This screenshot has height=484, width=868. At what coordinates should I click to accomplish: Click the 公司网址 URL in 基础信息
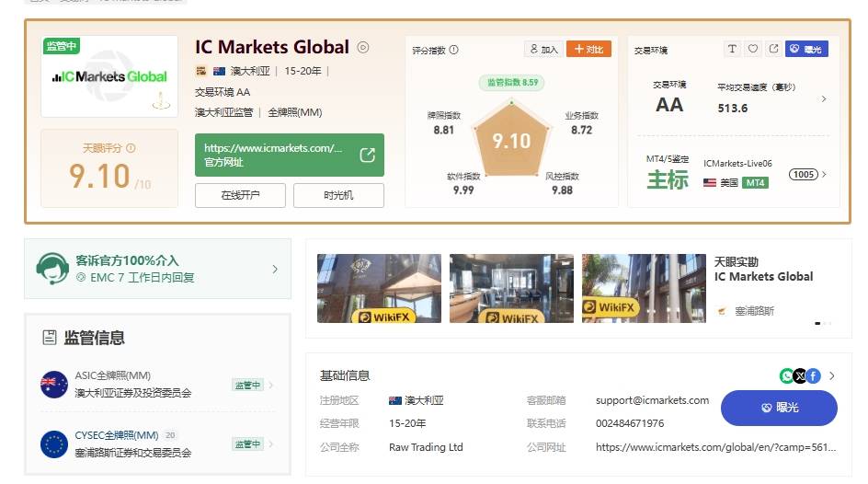pos(715,447)
